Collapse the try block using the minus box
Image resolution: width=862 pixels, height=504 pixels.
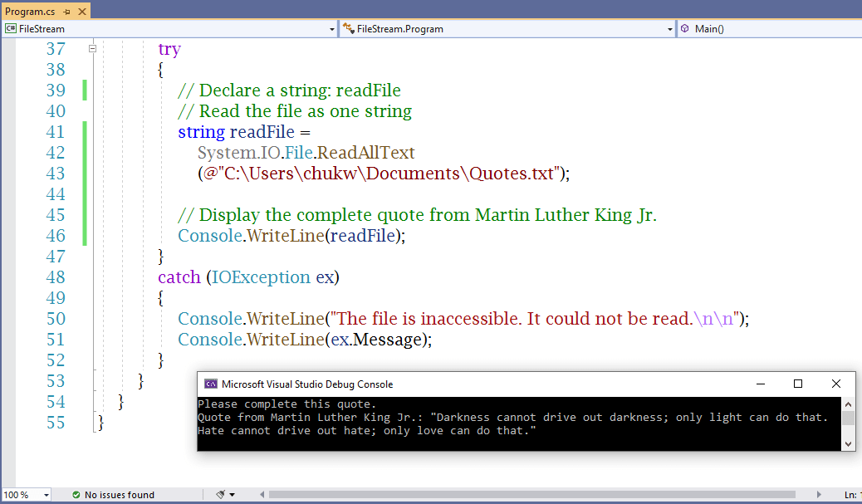pos(92,48)
